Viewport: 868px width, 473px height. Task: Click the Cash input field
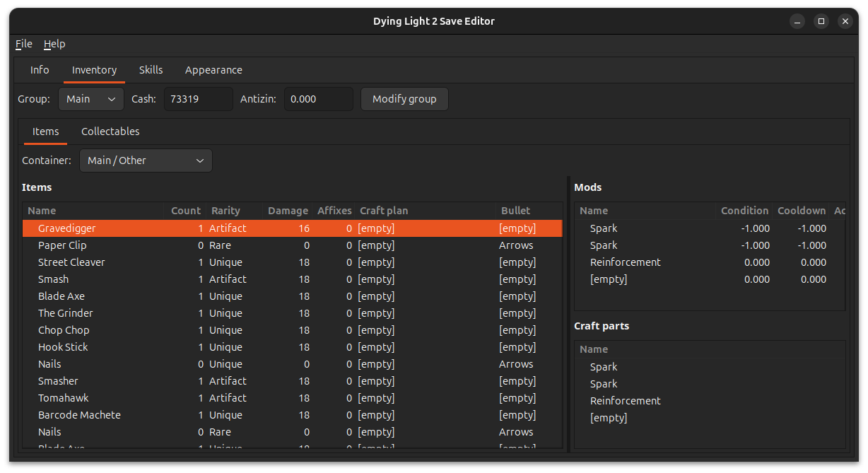click(x=198, y=99)
